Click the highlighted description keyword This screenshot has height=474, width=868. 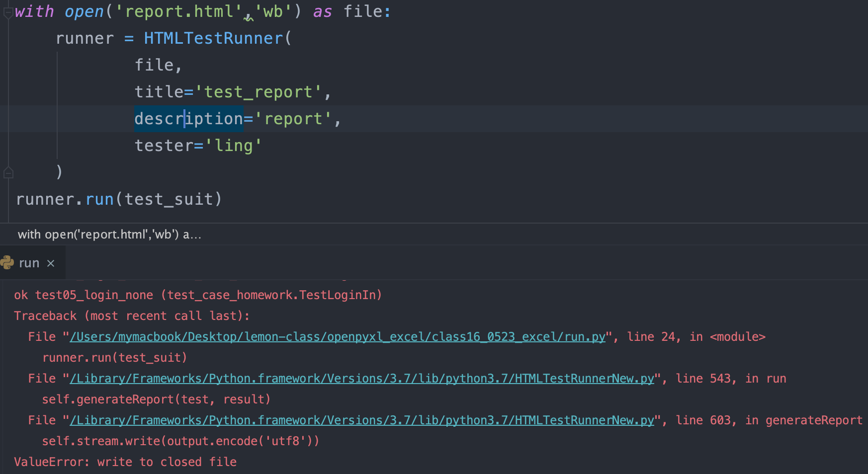pos(188,118)
